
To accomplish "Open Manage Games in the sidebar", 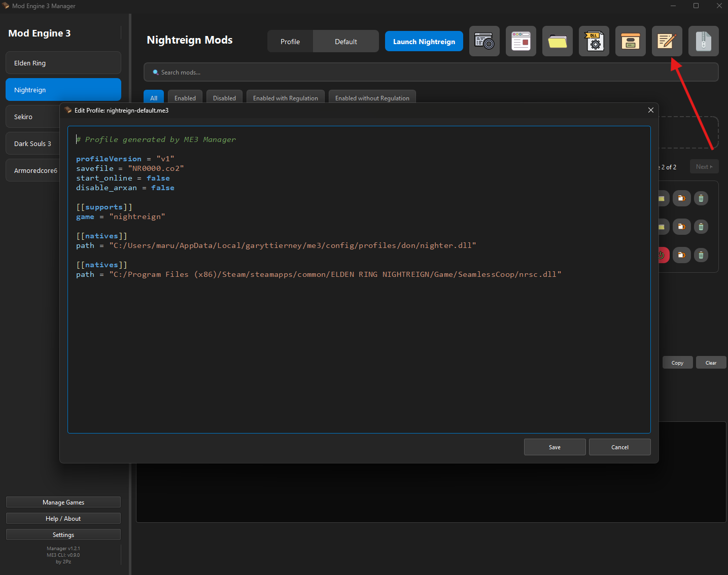I will (x=63, y=502).
